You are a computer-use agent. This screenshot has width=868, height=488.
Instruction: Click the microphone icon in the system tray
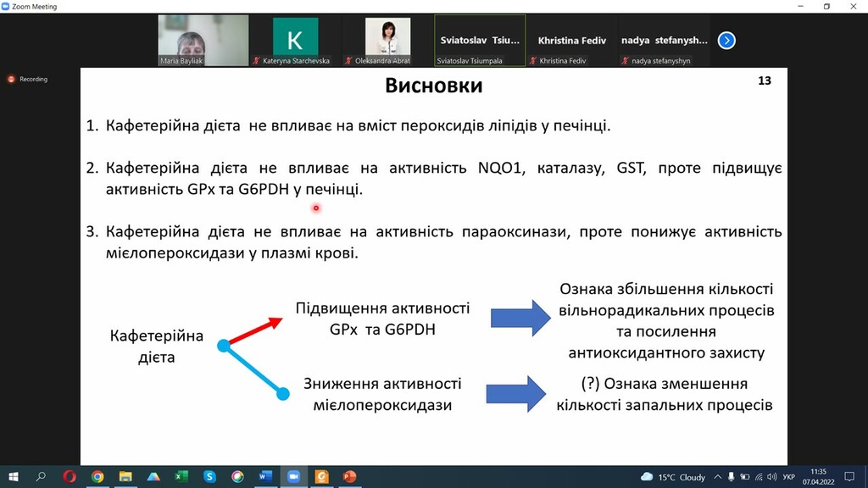732,477
